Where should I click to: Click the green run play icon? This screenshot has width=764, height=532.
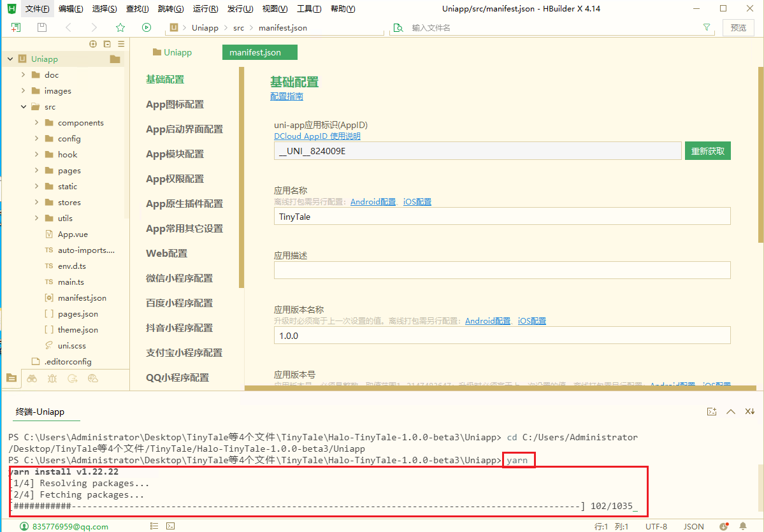146,27
